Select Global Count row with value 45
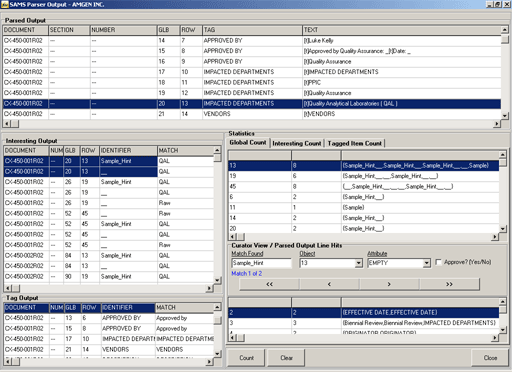512x372 pixels. (363, 186)
